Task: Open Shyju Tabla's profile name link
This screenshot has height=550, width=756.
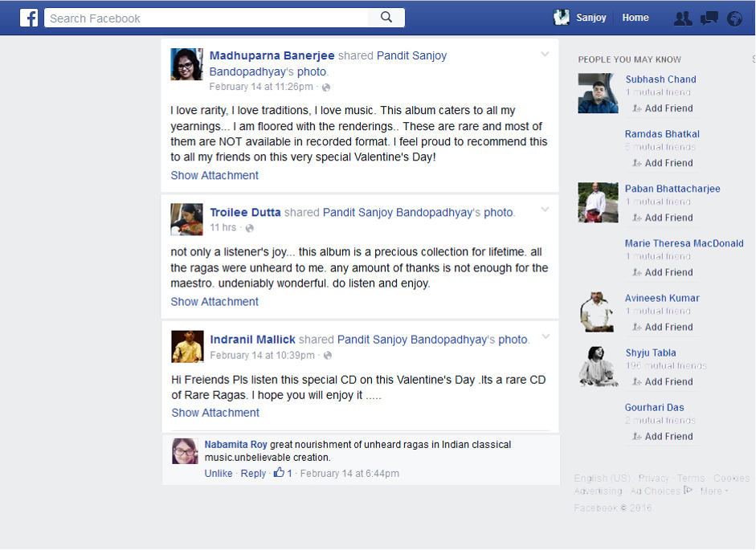Action: click(x=651, y=352)
